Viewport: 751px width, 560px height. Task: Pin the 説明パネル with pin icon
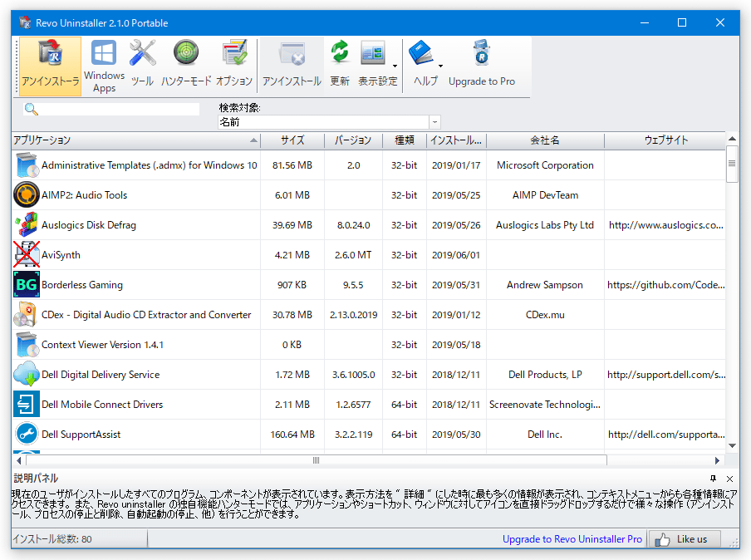pos(713,479)
